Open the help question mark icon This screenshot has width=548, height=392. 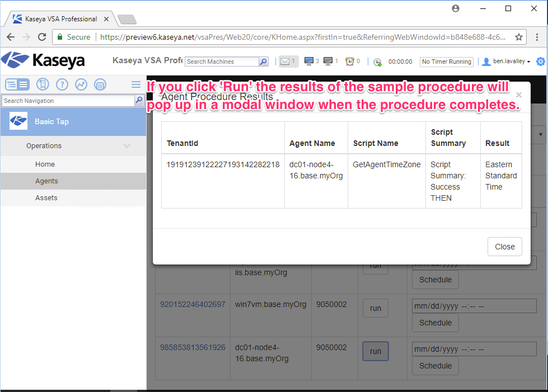tap(62, 84)
